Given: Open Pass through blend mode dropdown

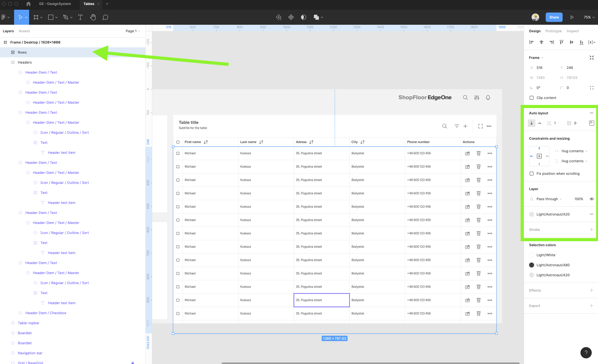Looking at the screenshot, I should 549,199.
